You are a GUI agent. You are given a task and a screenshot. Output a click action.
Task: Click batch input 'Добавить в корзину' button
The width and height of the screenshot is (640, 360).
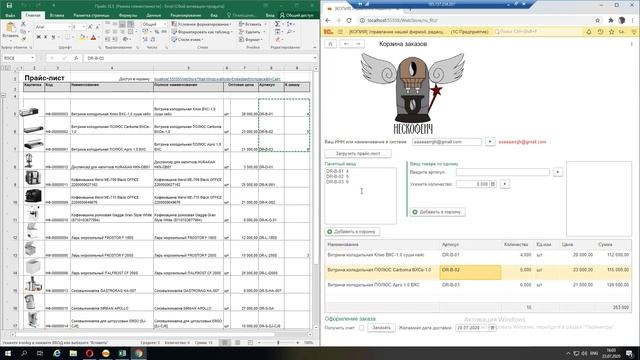353,231
